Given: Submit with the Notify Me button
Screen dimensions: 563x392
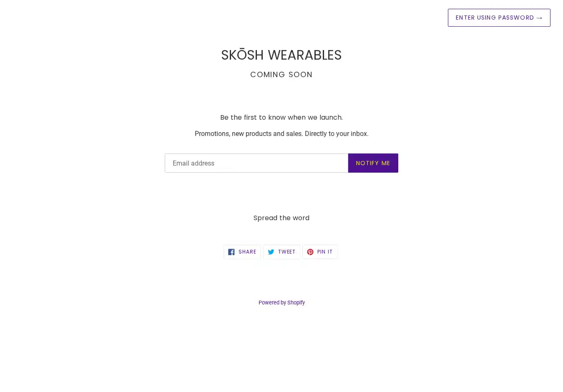Looking at the screenshot, I should pos(373,163).
